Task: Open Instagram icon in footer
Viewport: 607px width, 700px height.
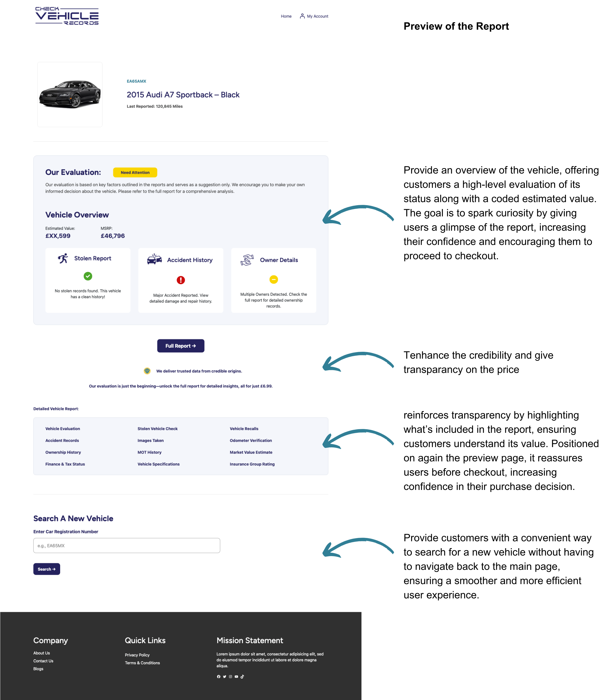Action: point(230,677)
